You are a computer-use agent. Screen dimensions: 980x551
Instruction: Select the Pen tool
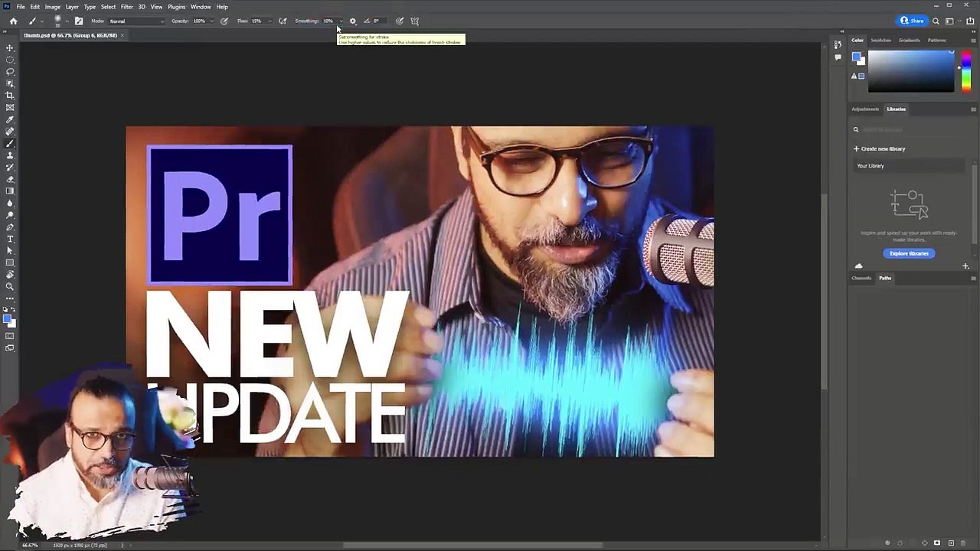click(x=10, y=227)
